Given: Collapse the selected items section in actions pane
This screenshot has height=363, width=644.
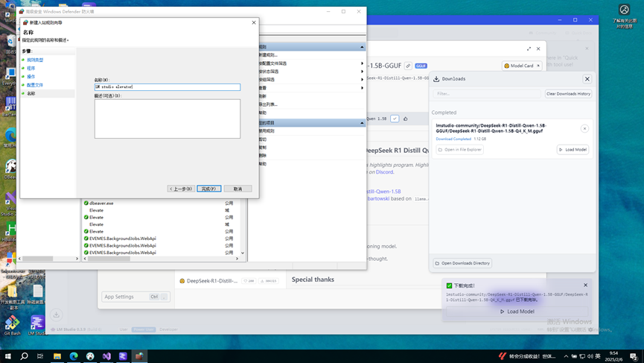Looking at the screenshot, I should click(362, 123).
